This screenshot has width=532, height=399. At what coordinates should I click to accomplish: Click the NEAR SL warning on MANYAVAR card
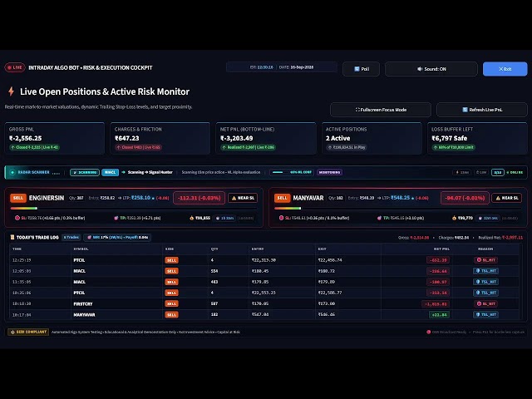click(507, 198)
